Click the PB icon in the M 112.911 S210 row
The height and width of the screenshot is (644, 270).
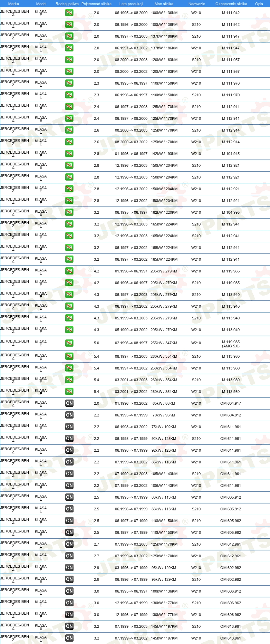(x=69, y=107)
